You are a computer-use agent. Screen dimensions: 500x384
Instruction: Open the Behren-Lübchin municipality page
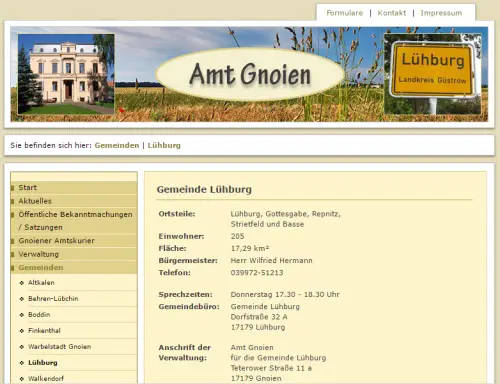coord(53,299)
